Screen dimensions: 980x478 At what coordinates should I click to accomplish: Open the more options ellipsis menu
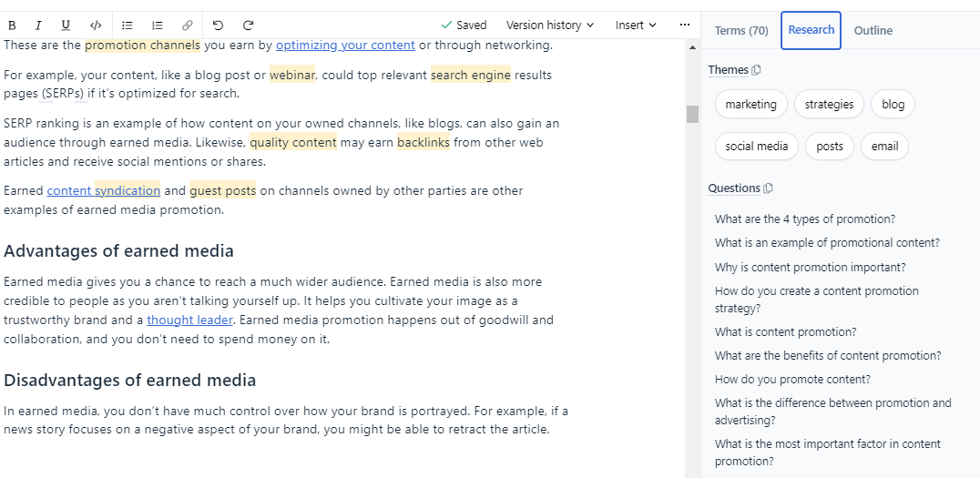point(684,25)
